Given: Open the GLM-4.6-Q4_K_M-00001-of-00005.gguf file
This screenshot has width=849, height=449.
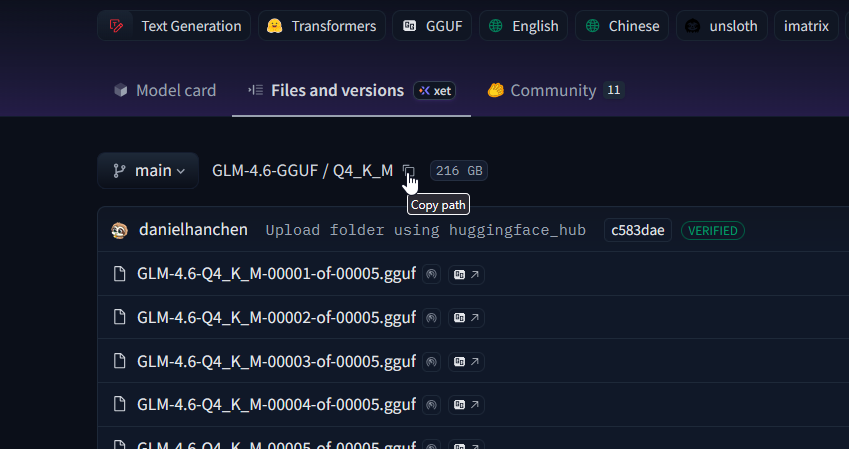Looking at the screenshot, I should 276,274.
